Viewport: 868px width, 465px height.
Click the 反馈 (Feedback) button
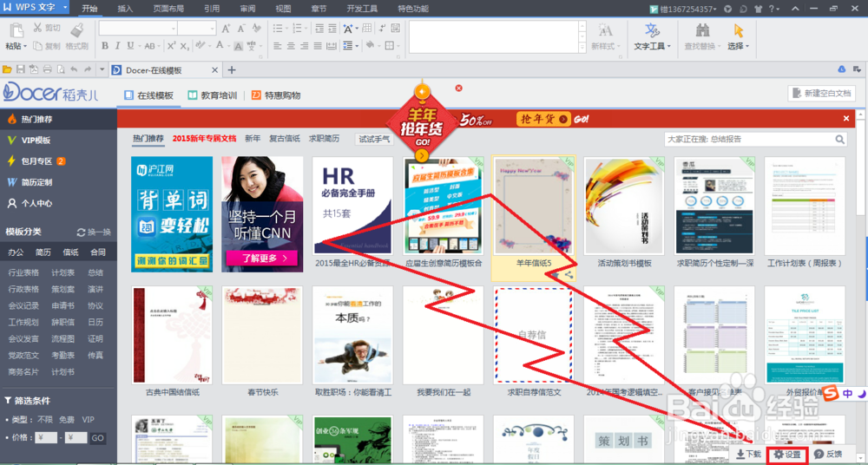pyautogui.click(x=829, y=454)
